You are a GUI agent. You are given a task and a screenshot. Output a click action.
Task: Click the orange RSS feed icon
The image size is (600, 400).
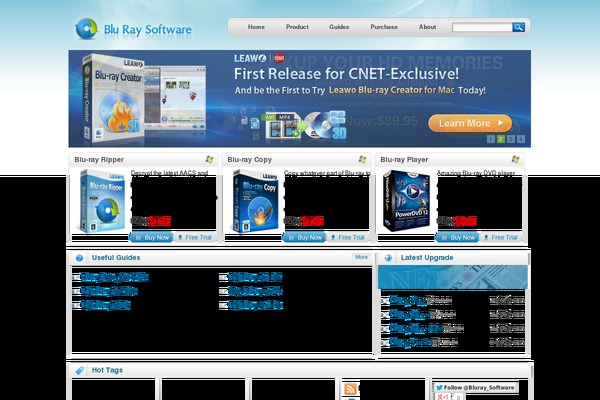(350, 389)
